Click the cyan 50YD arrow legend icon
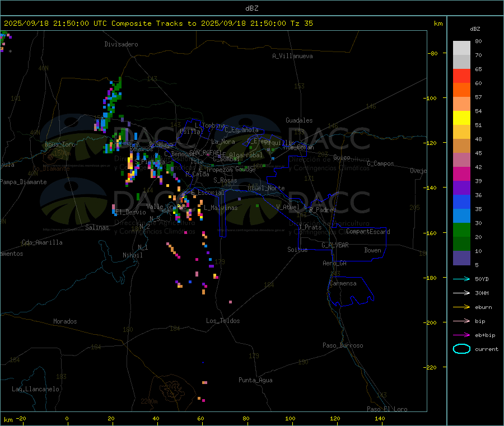This screenshot has width=504, height=426. coord(461,279)
